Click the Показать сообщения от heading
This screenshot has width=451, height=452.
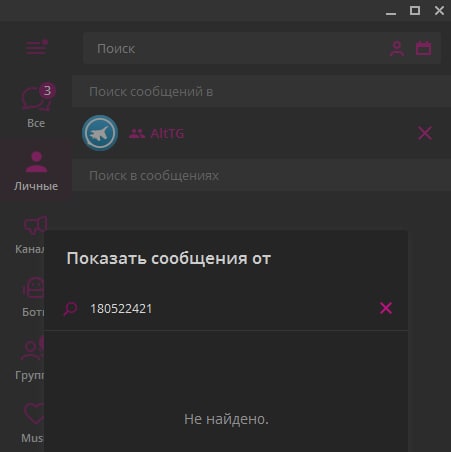pos(169,258)
